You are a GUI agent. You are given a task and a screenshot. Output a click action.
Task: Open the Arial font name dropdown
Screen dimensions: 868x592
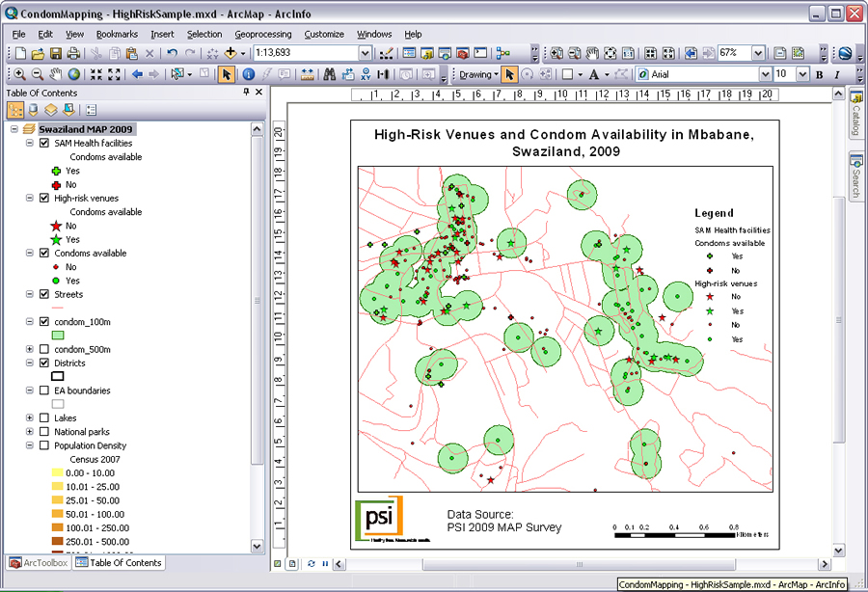(765, 74)
